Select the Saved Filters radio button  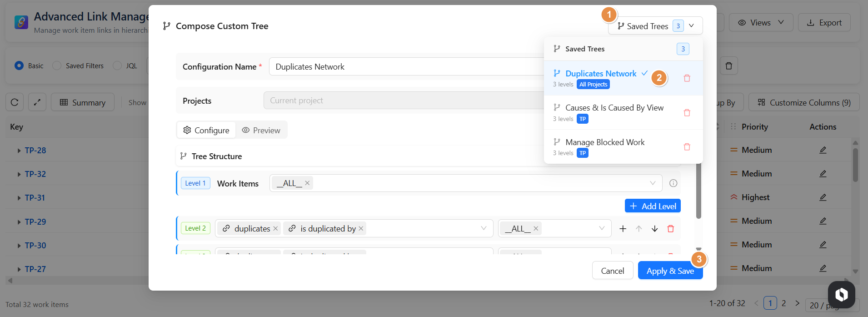click(57, 65)
